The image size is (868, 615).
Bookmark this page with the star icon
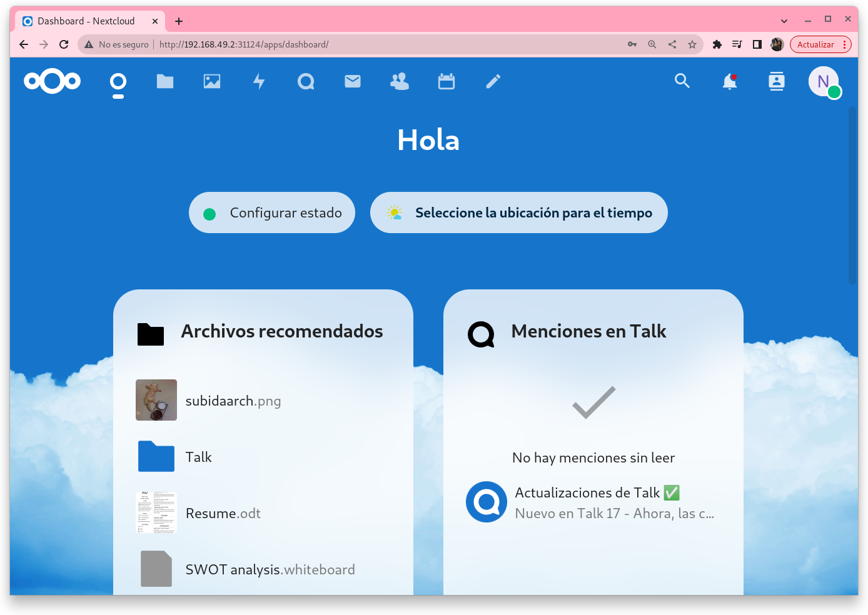tap(692, 44)
